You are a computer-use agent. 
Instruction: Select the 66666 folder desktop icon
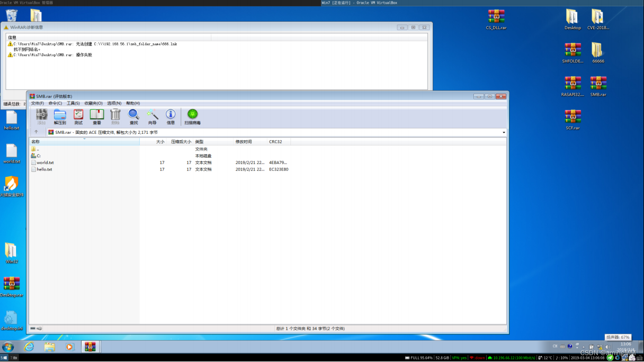click(x=598, y=52)
